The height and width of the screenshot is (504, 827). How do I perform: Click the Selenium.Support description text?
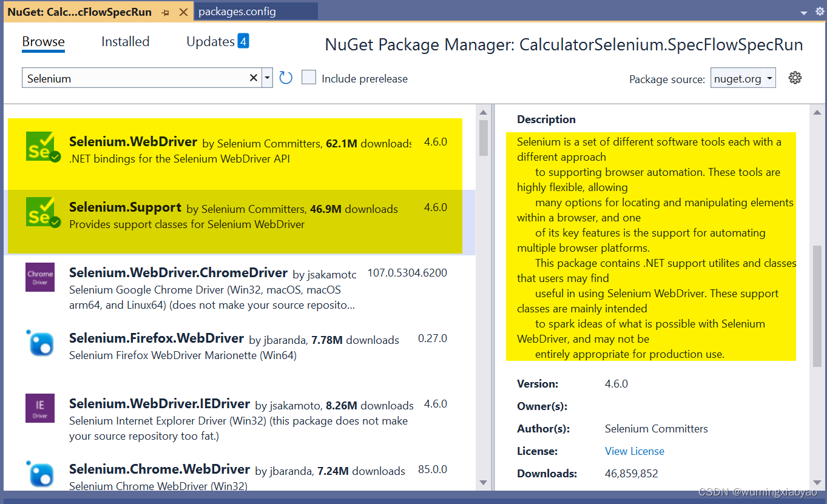tap(187, 224)
